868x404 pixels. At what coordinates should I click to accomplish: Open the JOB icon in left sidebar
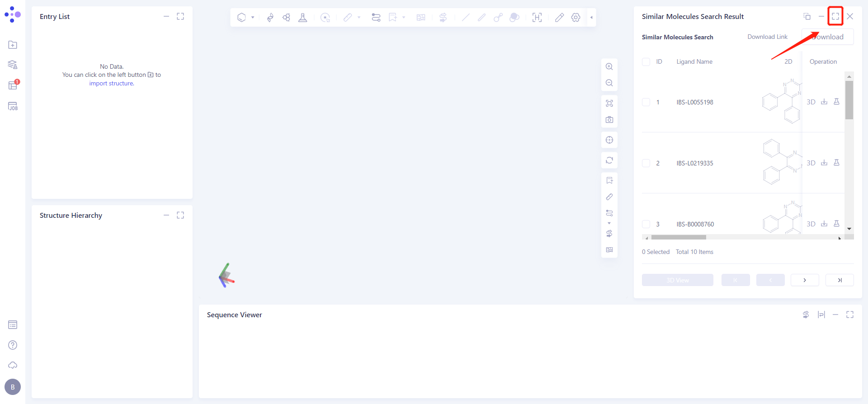(13, 106)
